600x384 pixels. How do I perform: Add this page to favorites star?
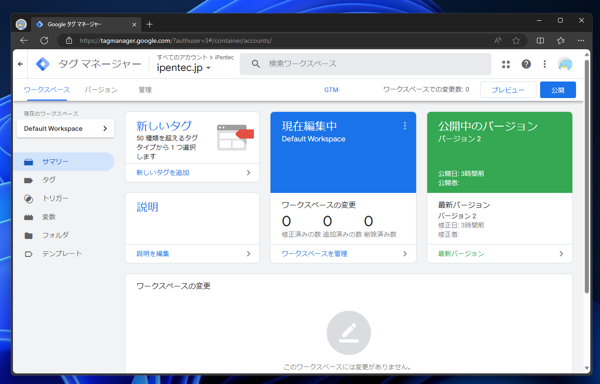516,41
